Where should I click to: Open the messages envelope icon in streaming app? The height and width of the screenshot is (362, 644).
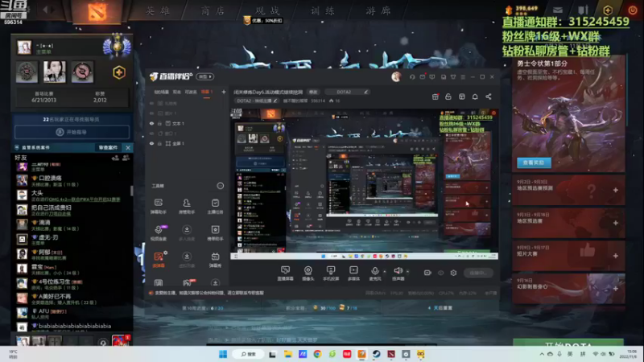click(422, 76)
